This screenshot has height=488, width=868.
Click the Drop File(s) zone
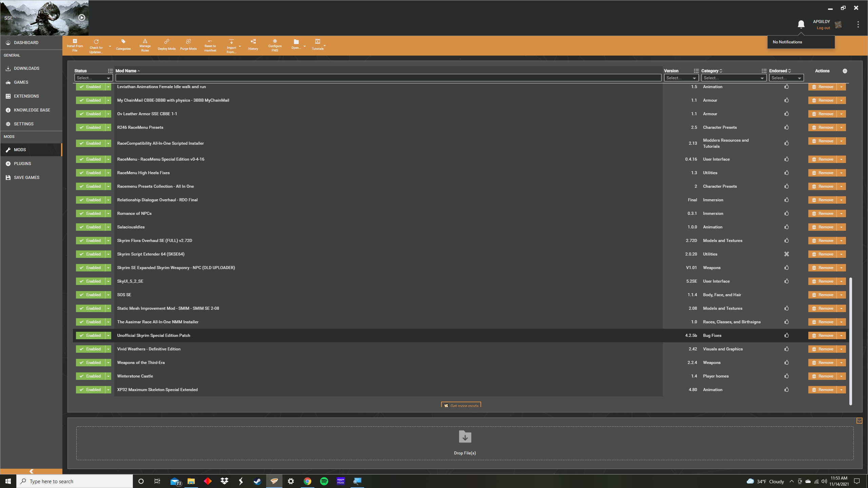(x=465, y=443)
